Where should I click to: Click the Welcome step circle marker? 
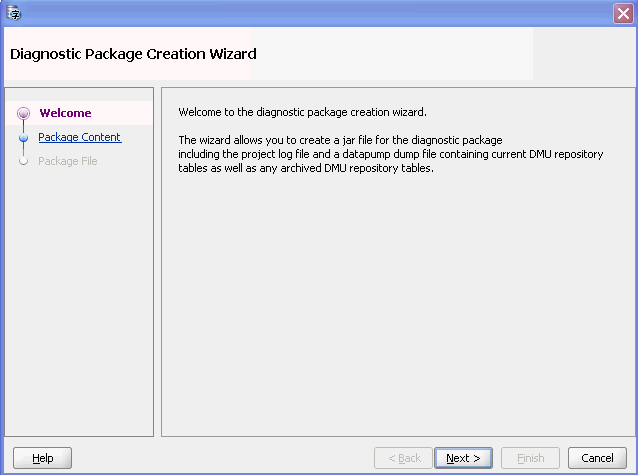click(24, 113)
